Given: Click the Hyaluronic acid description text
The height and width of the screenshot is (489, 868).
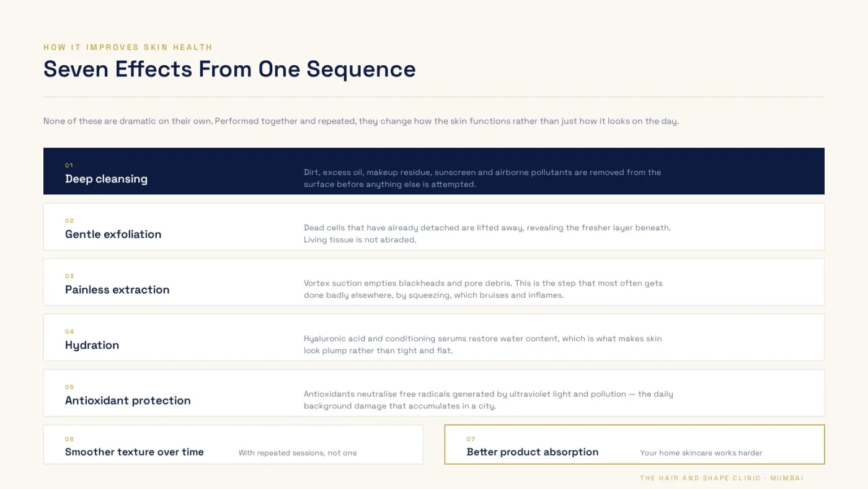Looking at the screenshot, I should (482, 344).
